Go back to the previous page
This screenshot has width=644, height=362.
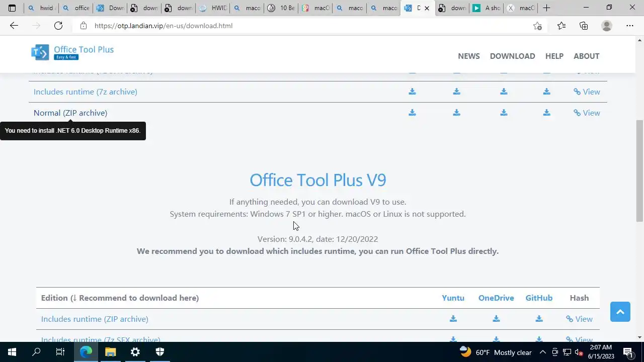click(x=14, y=26)
